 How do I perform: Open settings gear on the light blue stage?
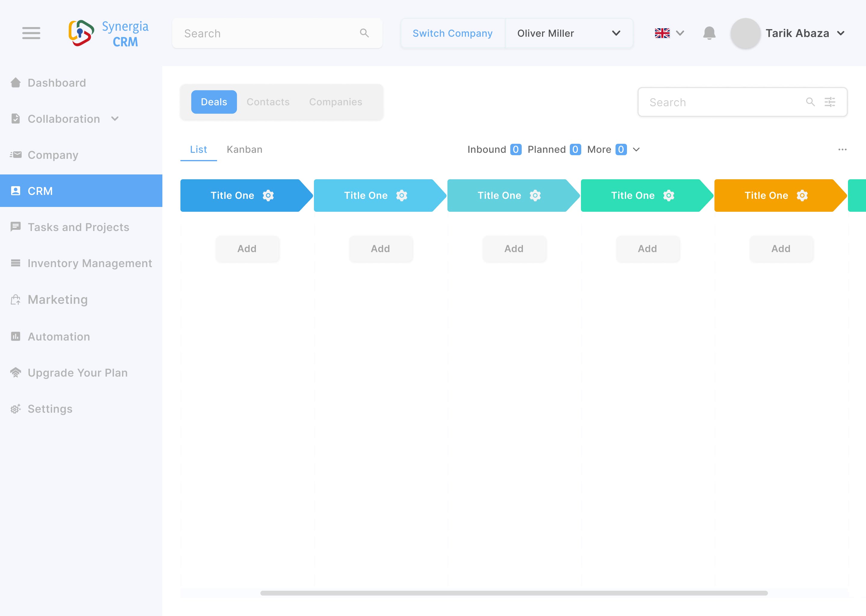401,195
